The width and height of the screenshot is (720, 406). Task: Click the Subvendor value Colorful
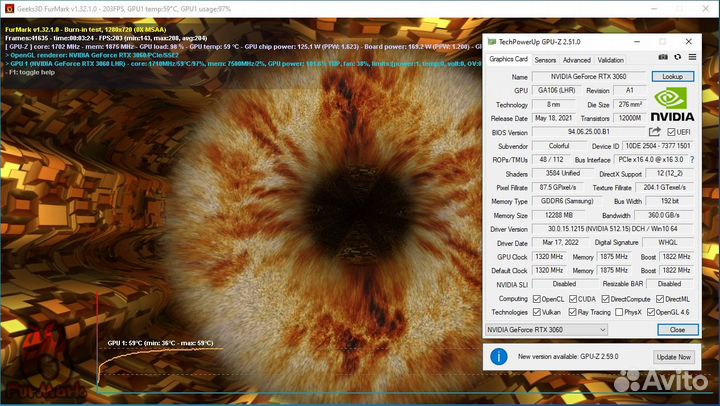559,146
